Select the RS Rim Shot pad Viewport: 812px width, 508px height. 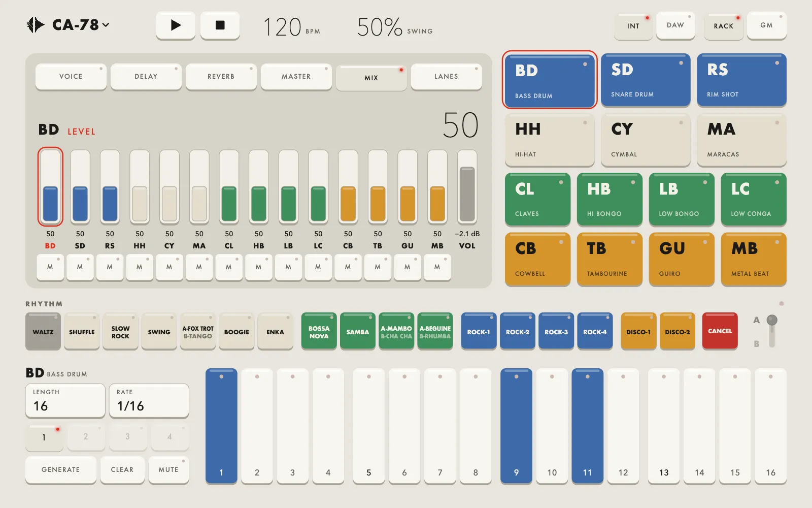[741, 80]
